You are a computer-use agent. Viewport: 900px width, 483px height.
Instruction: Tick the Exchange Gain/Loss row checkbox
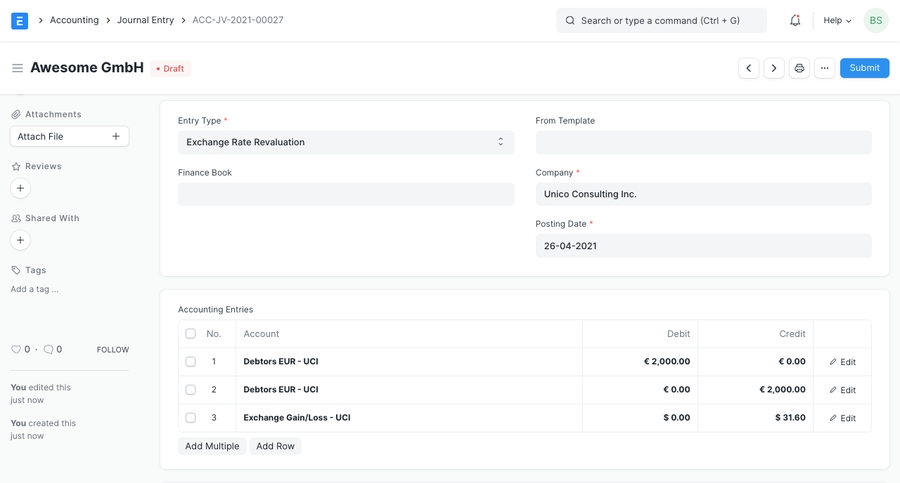tap(190, 418)
